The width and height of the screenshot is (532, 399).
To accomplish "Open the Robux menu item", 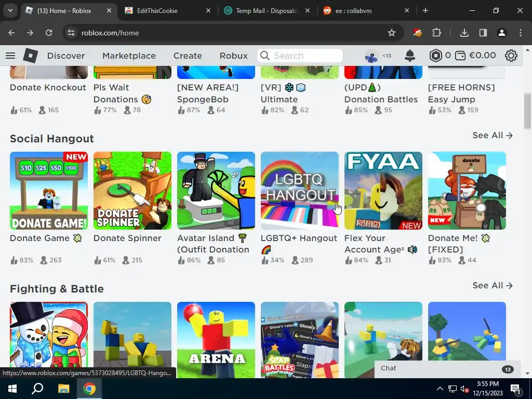I will [233, 56].
